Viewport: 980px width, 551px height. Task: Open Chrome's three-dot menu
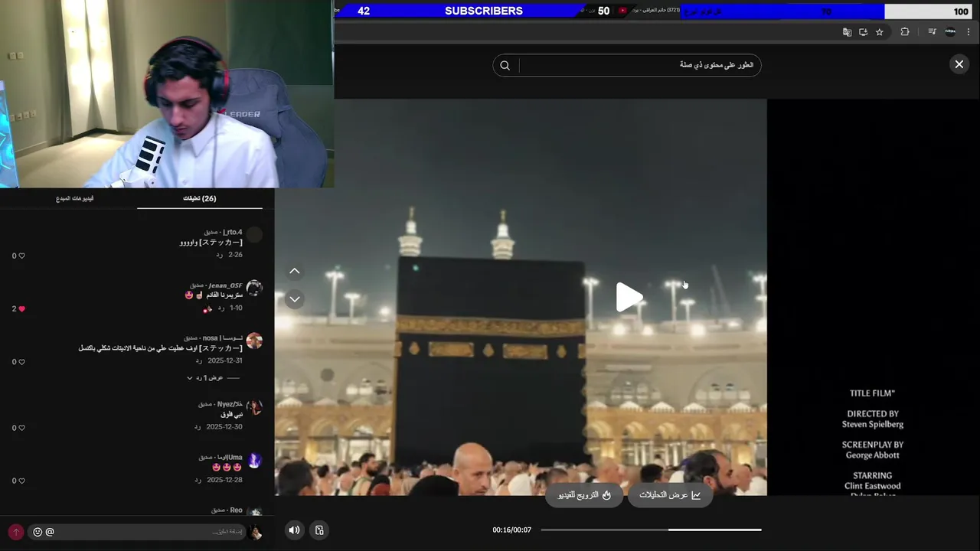pos(969,32)
